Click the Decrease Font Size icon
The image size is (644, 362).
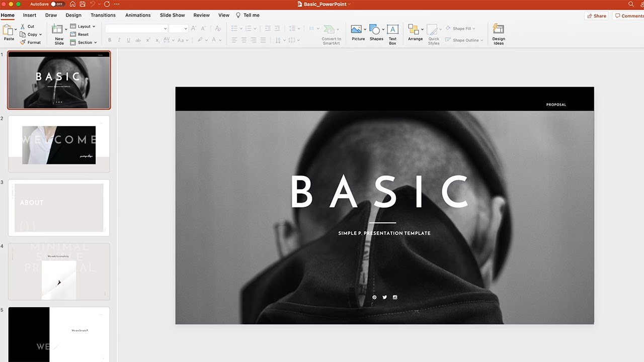[x=203, y=28]
